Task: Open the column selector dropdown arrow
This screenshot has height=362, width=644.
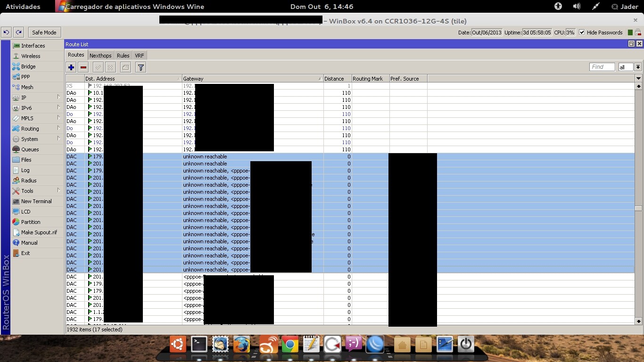Action: [638, 79]
